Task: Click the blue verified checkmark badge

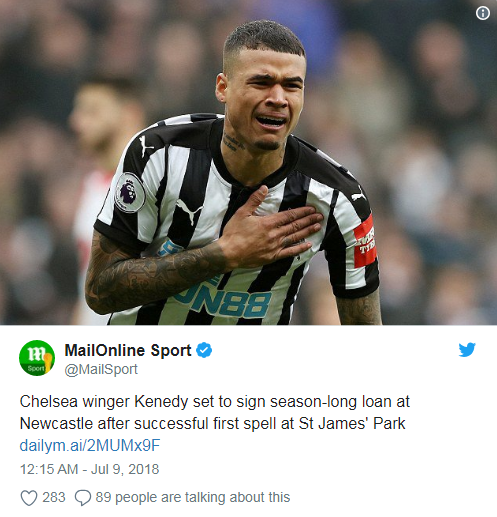Action: 204,350
